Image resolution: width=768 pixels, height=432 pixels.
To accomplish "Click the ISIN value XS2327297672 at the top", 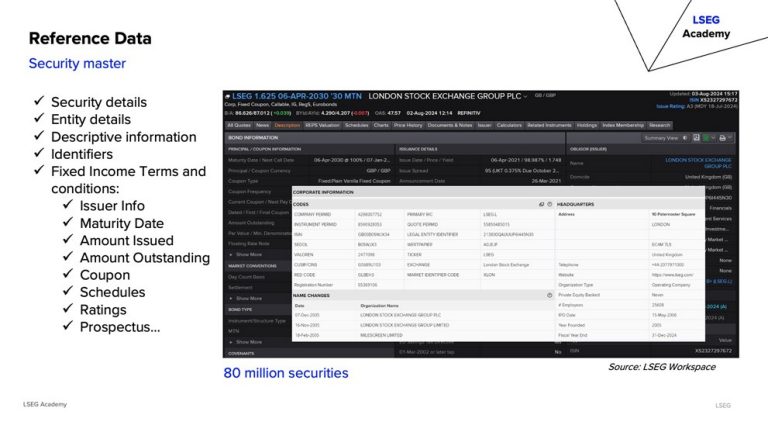I will [719, 100].
